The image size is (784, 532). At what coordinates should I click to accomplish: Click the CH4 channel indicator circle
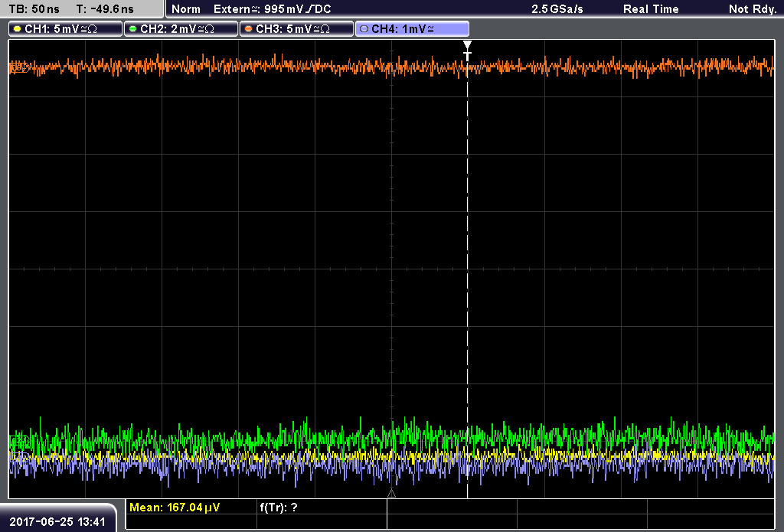tap(364, 29)
